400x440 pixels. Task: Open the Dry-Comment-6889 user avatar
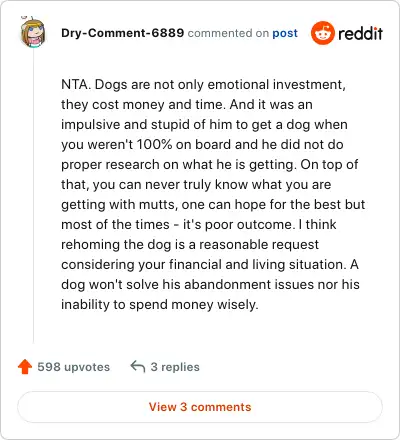(x=33, y=32)
